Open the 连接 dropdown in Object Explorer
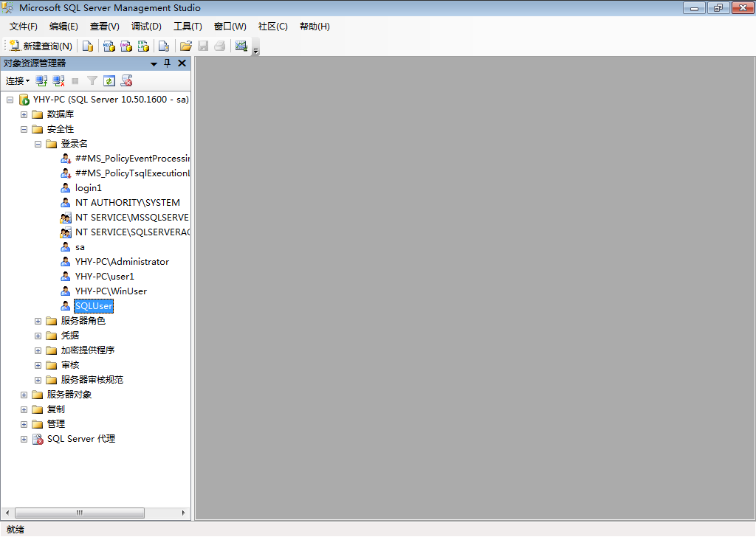 click(x=18, y=81)
